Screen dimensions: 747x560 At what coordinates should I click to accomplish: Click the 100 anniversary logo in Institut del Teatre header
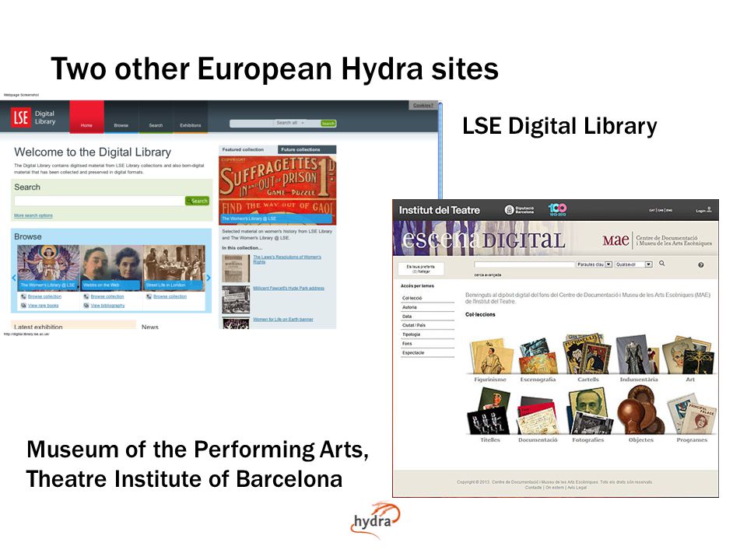click(557, 209)
